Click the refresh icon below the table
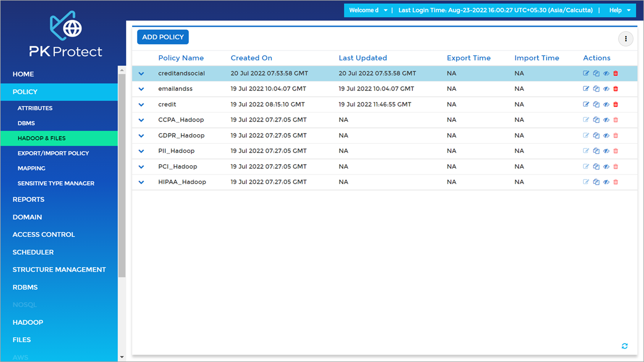 tap(624, 345)
